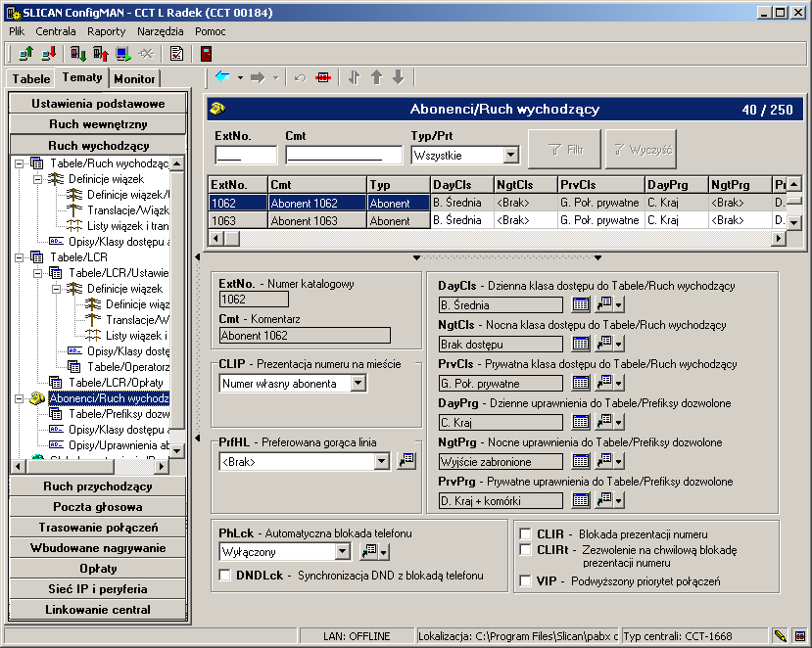The height and width of the screenshot is (648, 812).
Task: Click the jump-to-table icon beside NgtPrg field
Action: 603,461
